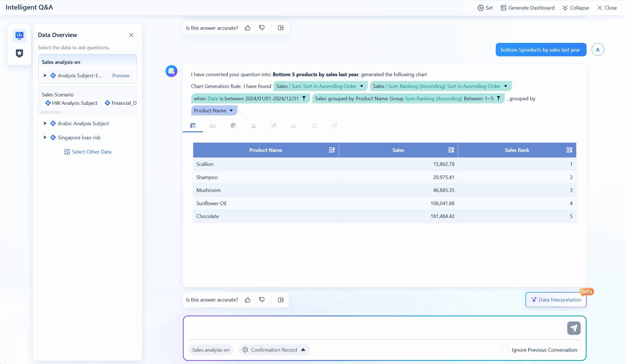625x364 pixels.
Task: Click the date range filter funnel icon
Action: click(x=304, y=98)
